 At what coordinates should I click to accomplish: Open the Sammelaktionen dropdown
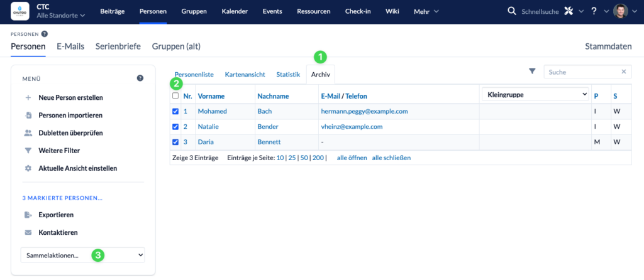pyautogui.click(x=83, y=255)
